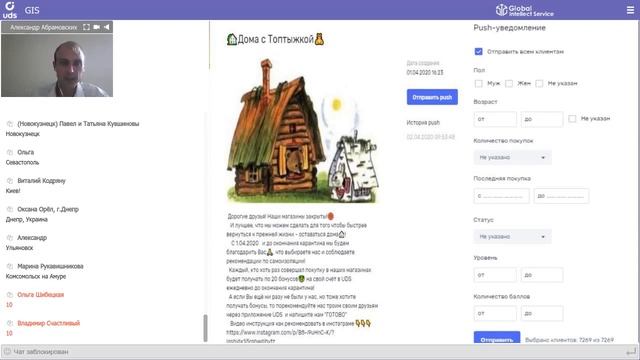The image size is (640, 360).
Task: Click the last purchase 'до' date field
Action: point(561,196)
